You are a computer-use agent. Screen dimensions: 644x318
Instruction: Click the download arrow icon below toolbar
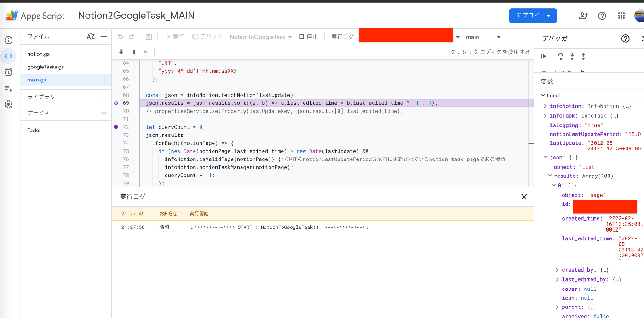pyautogui.click(x=121, y=52)
